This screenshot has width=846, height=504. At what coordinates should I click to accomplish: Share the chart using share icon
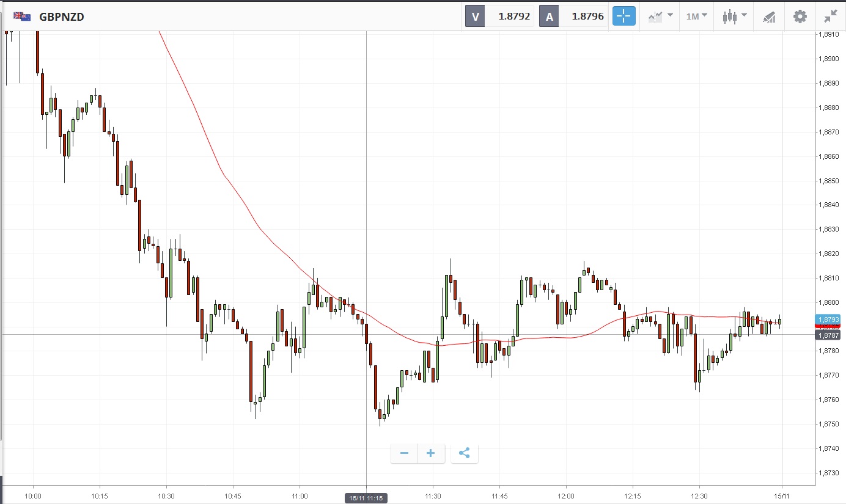tap(464, 453)
